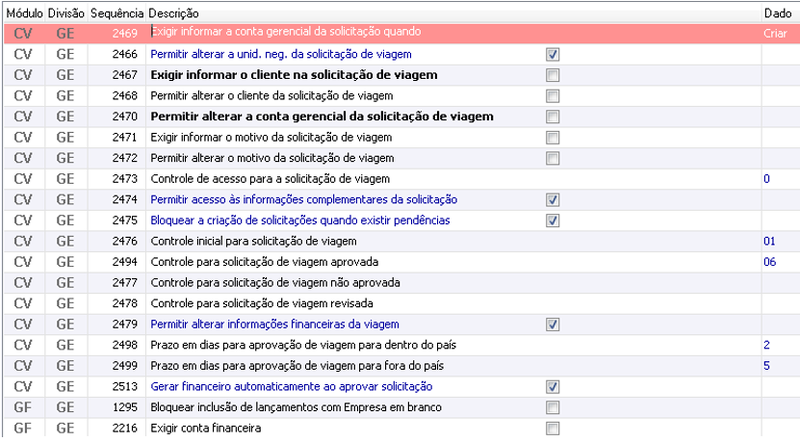Check the box for sequence 2466
Viewport: 800px width, 442px height.
[x=553, y=54]
